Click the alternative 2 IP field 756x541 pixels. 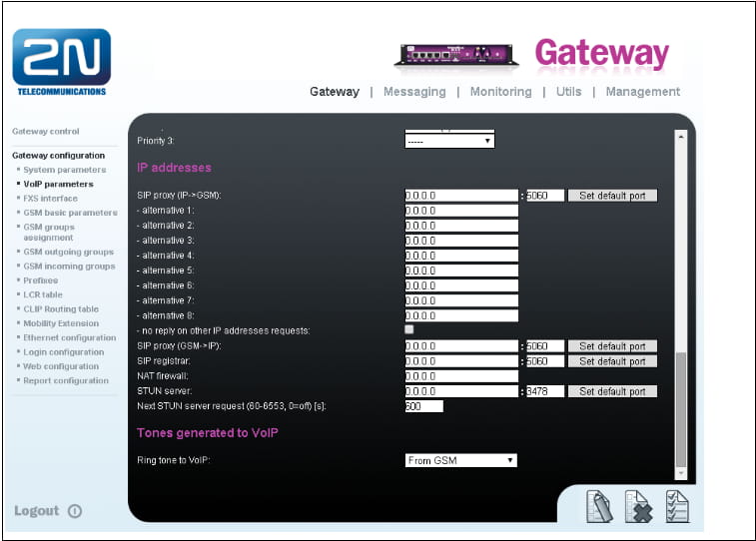(x=461, y=226)
